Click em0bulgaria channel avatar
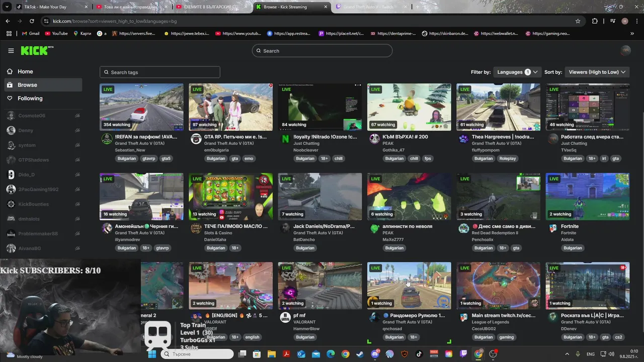The image size is (644, 362). coord(196,139)
